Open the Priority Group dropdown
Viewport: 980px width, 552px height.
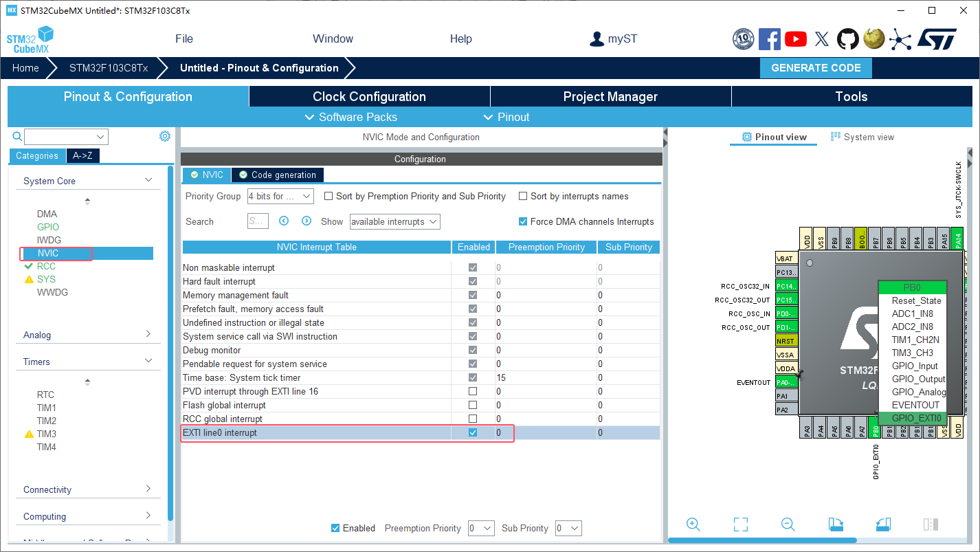(280, 197)
